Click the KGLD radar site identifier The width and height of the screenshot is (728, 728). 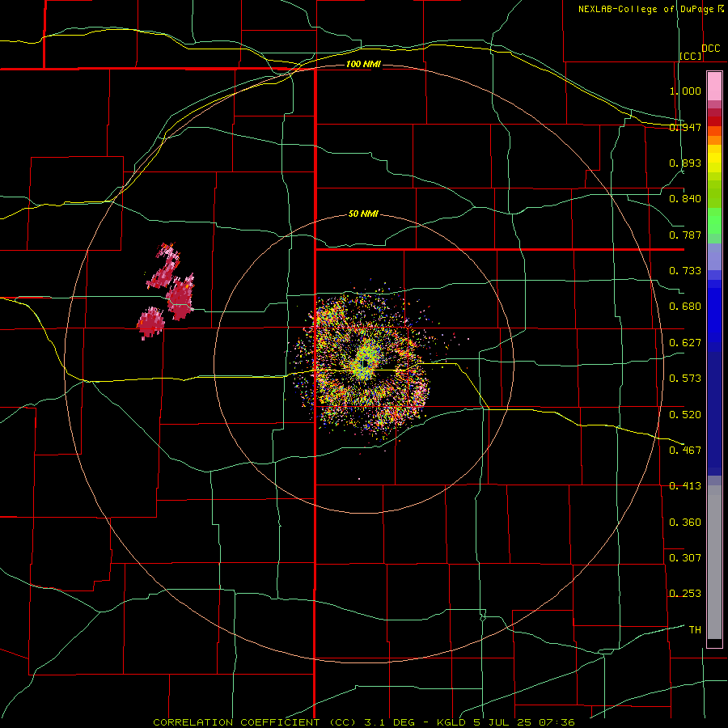(450, 722)
